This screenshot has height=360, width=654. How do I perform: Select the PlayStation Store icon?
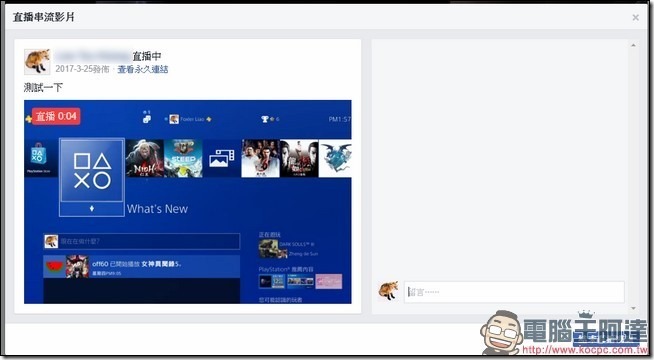point(38,158)
